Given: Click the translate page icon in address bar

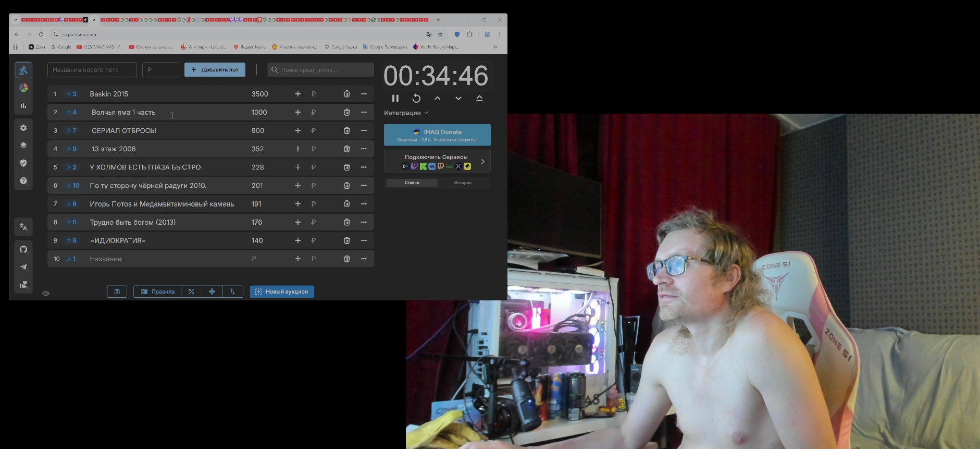Looking at the screenshot, I should [x=429, y=34].
